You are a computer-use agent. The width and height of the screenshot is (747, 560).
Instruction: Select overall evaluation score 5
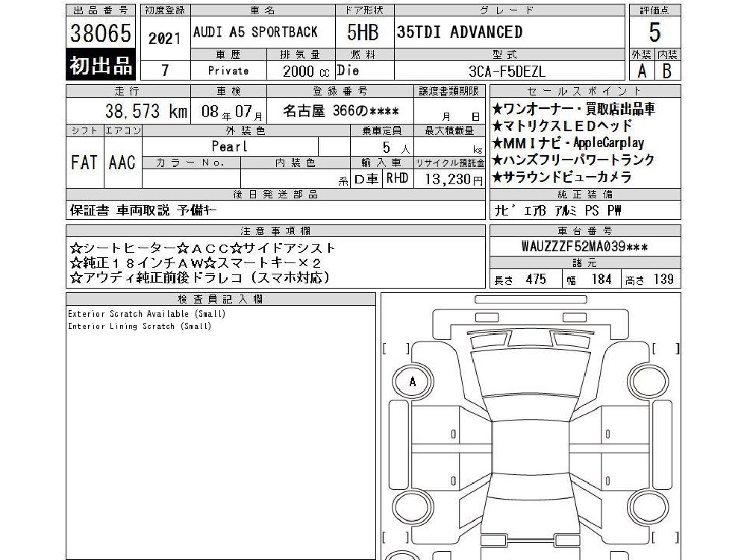pyautogui.click(x=654, y=32)
